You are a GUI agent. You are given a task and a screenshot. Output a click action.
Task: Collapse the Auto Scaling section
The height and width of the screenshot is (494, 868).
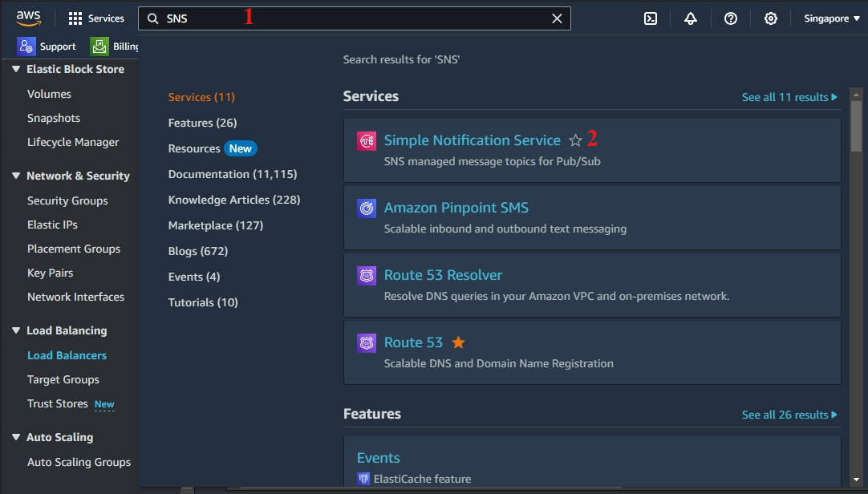click(16, 437)
